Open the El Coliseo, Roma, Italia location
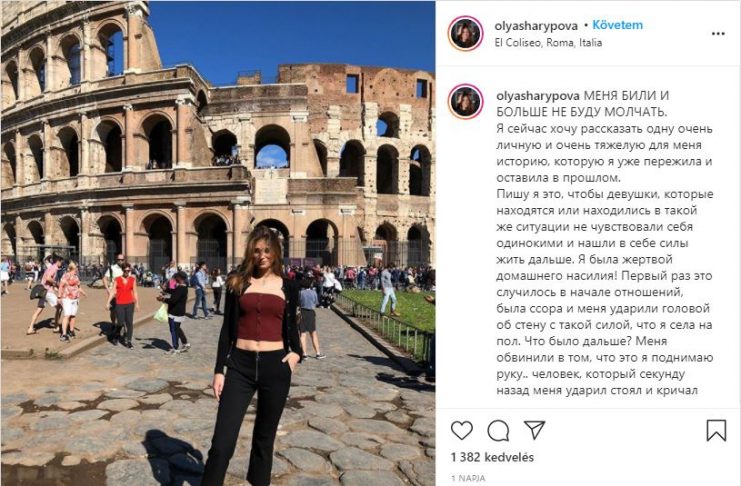 tap(548, 43)
